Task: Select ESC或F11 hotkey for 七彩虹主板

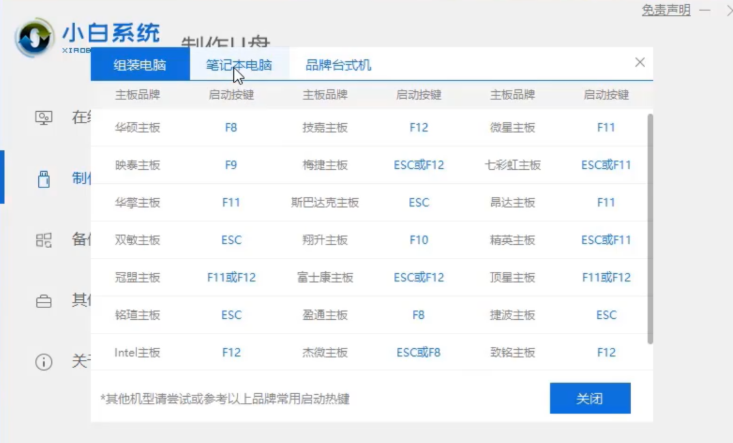Action: tap(606, 165)
